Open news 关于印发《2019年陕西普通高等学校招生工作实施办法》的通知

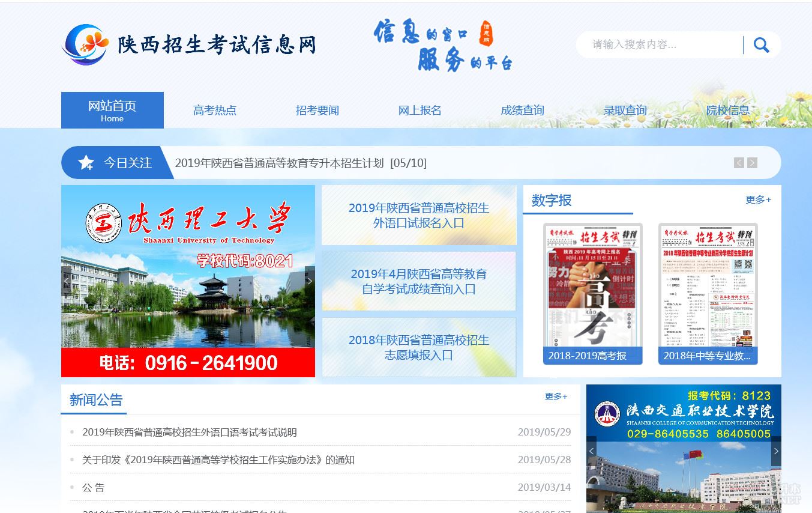[x=218, y=460]
